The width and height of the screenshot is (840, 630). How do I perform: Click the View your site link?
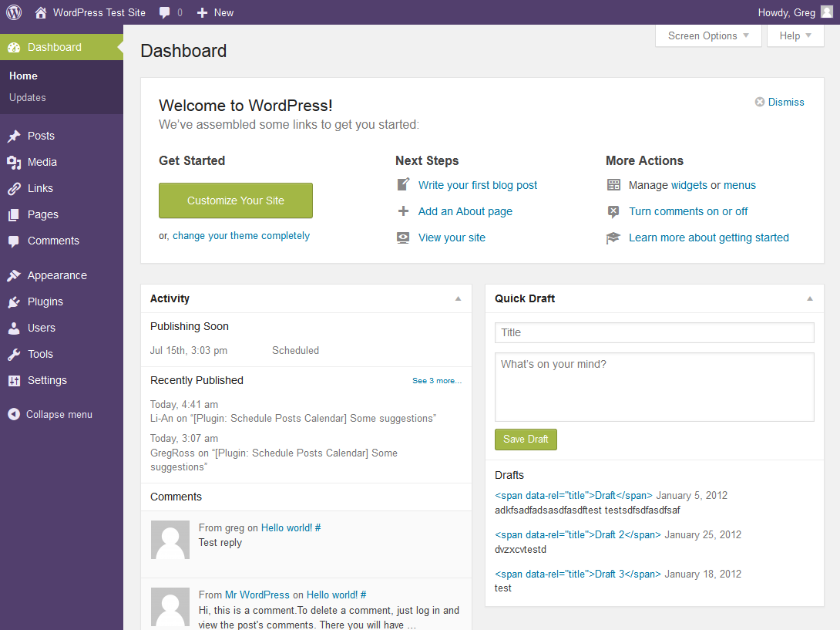coord(452,238)
